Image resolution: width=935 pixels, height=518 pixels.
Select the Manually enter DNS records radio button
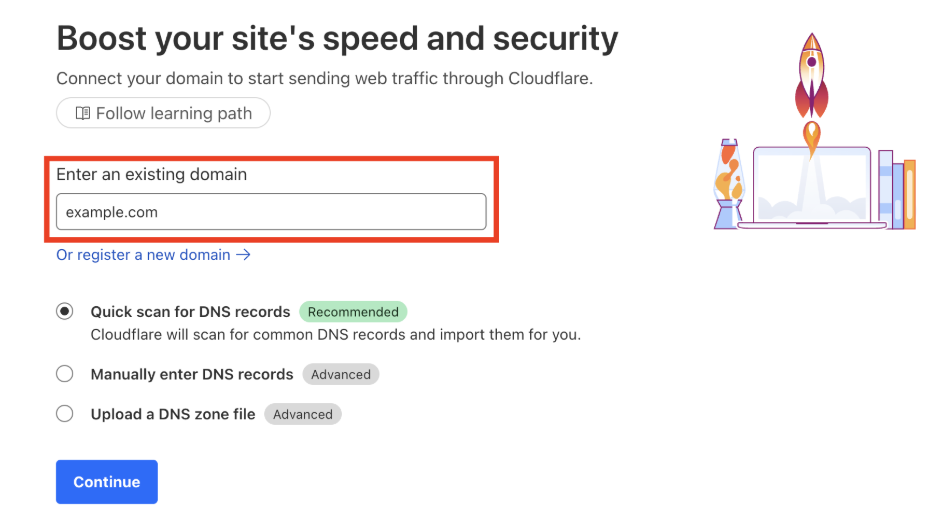pyautogui.click(x=65, y=374)
